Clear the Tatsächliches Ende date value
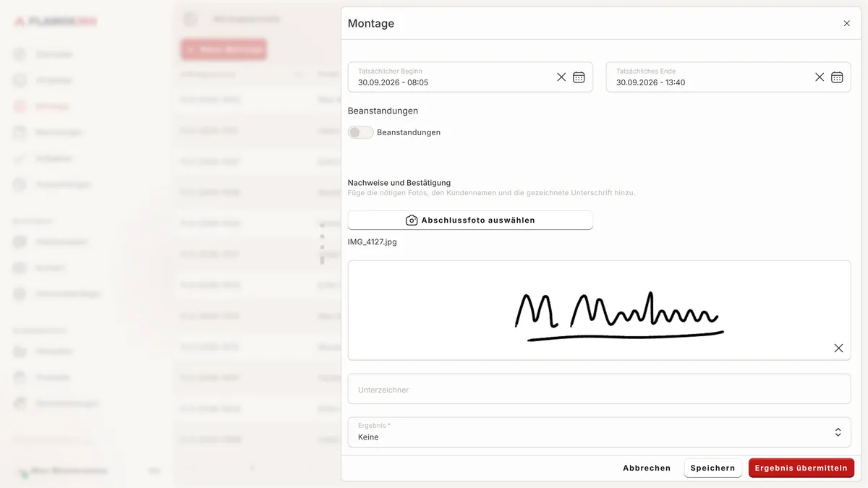This screenshot has height=488, width=868. click(x=820, y=77)
